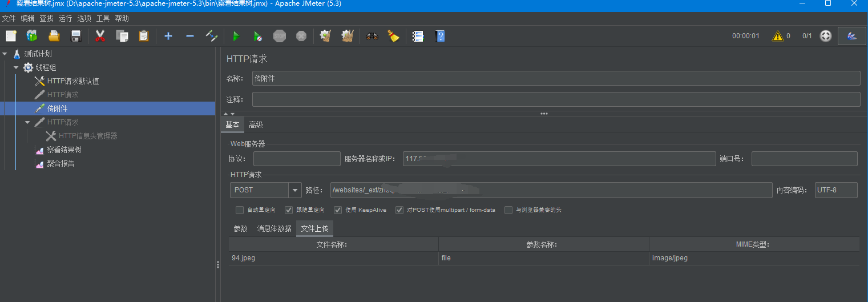The width and height of the screenshot is (868, 302).
Task: Toggle 对POST使用multipart / form-data checkbox
Action: pos(399,210)
